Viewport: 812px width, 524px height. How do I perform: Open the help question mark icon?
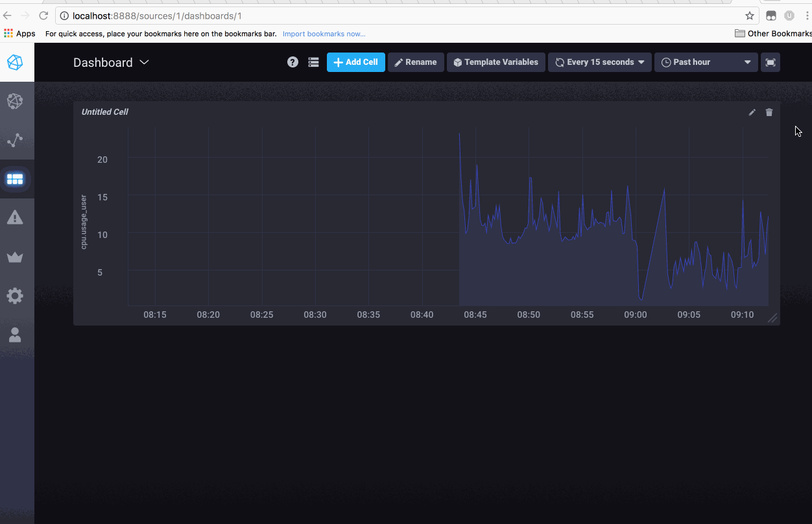pyautogui.click(x=293, y=62)
